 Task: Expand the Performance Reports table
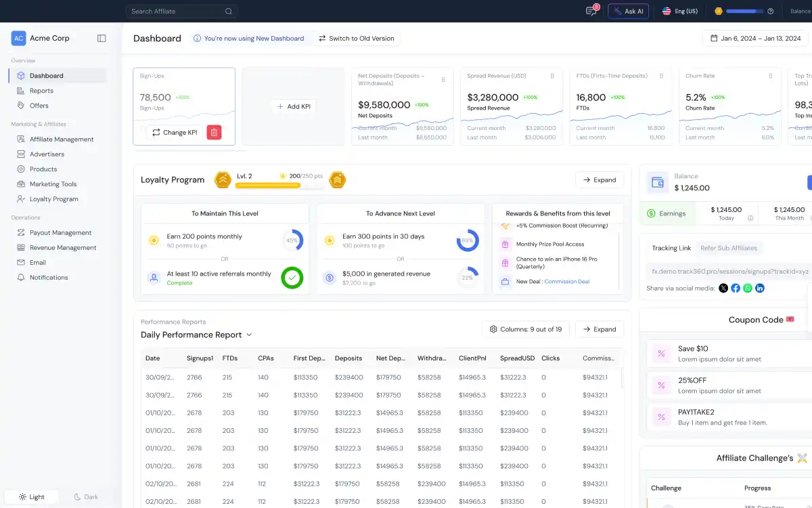click(x=600, y=329)
